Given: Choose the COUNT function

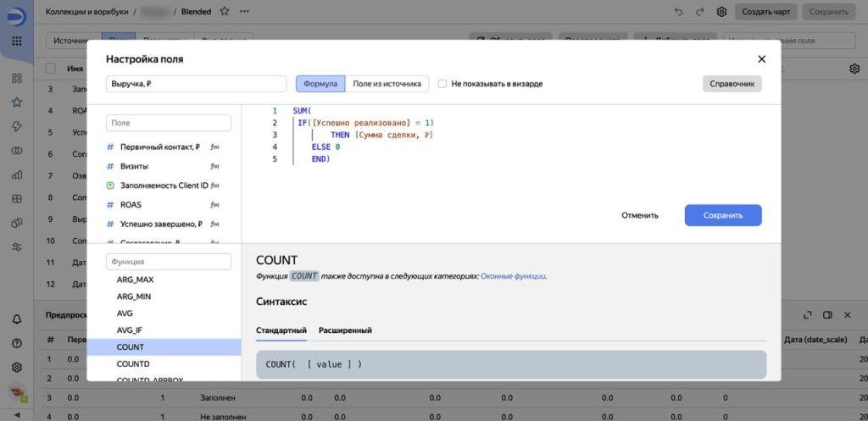Looking at the screenshot, I should pyautogui.click(x=164, y=346).
